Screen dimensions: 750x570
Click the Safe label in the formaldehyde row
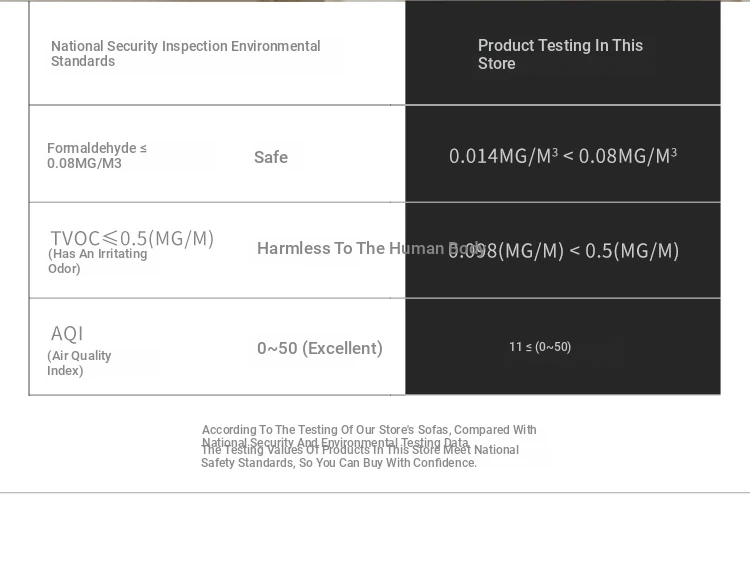click(x=271, y=157)
